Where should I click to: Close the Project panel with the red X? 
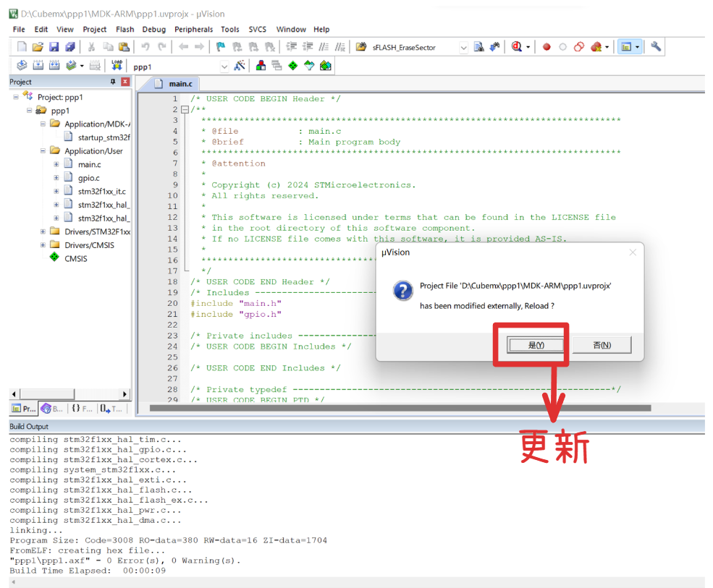click(125, 82)
